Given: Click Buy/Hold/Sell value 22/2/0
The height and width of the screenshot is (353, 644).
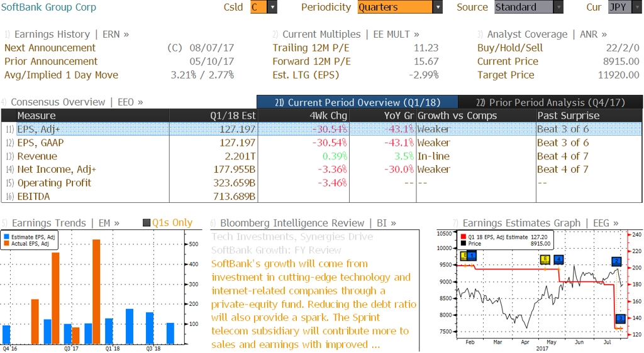Looking at the screenshot, I should 623,48.
